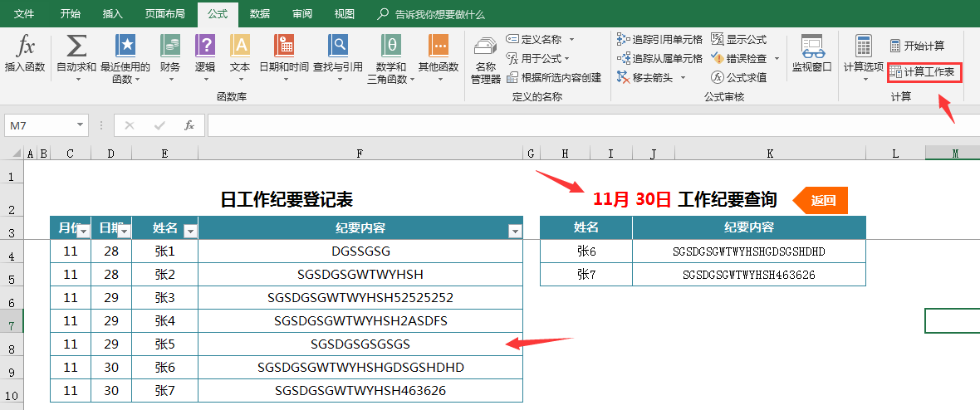This screenshot has height=410, width=980.
Task: Expand the Remove Arrows dropdown arrow
Action: [684, 77]
